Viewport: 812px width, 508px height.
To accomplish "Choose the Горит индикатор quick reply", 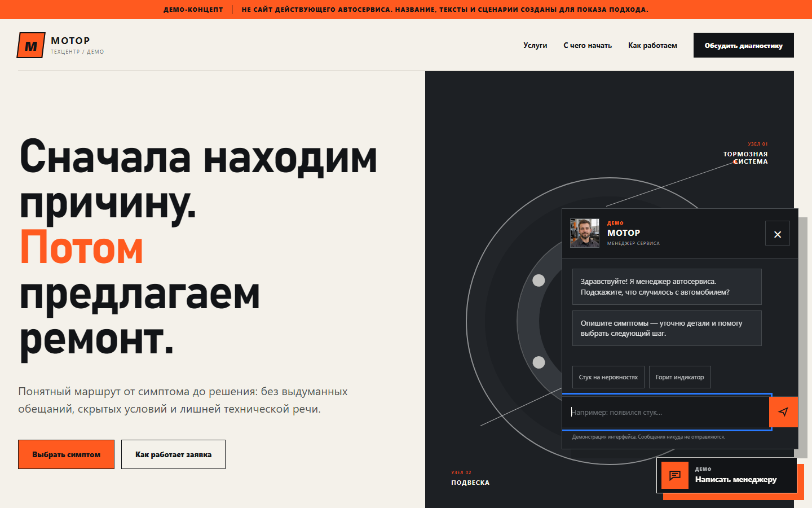I will pyautogui.click(x=679, y=377).
